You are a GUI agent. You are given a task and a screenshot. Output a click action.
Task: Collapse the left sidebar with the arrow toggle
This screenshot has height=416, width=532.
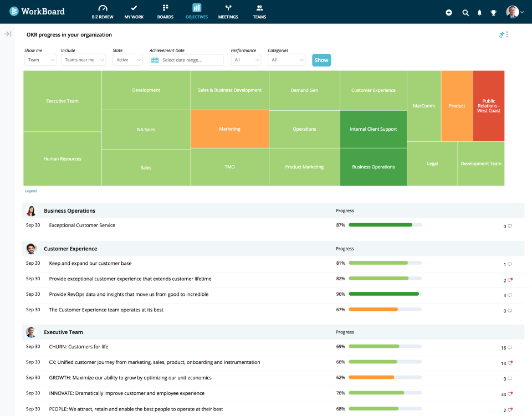tap(7, 34)
